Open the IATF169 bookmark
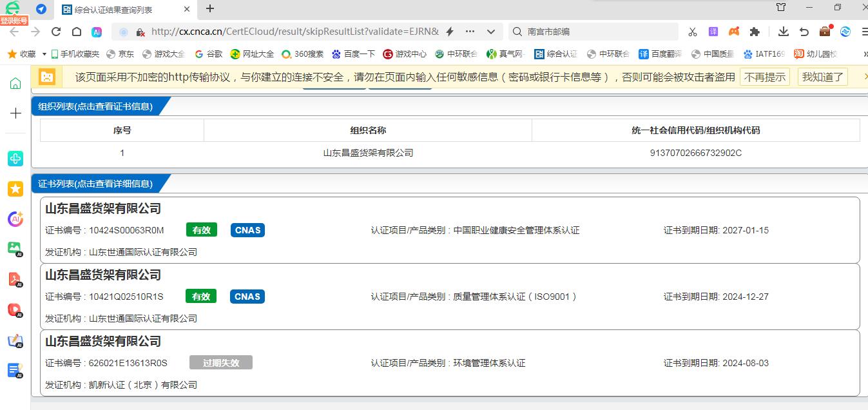Image resolution: width=868 pixels, height=410 pixels. (x=764, y=54)
